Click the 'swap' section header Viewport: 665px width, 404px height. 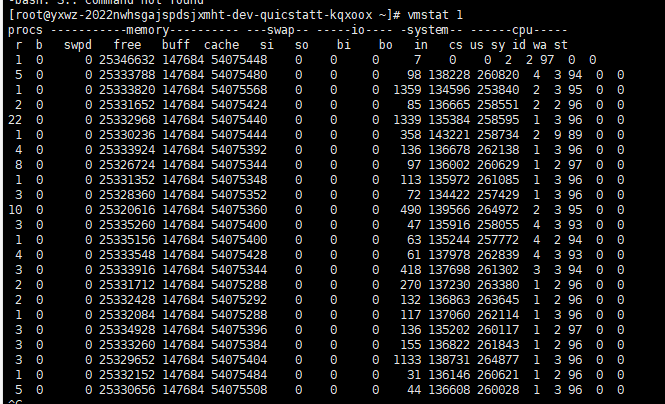pyautogui.click(x=280, y=30)
